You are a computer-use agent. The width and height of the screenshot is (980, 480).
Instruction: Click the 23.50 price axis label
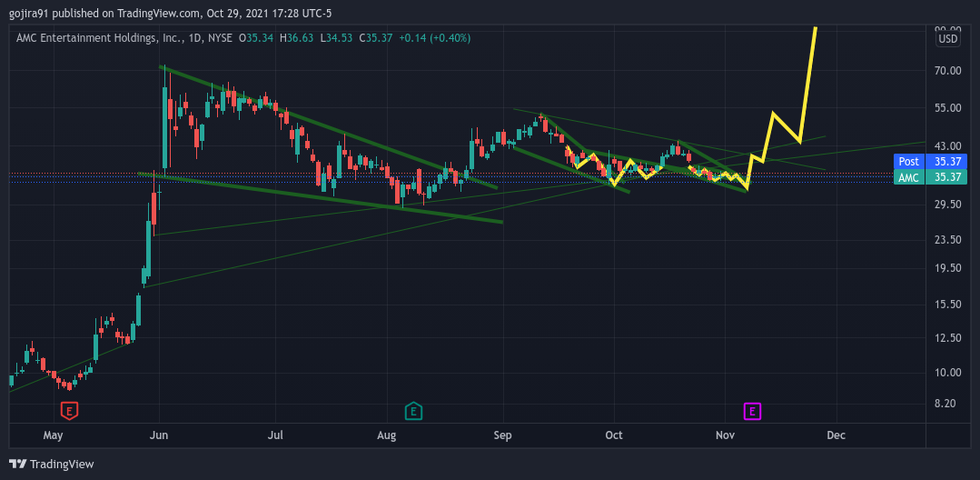947,240
